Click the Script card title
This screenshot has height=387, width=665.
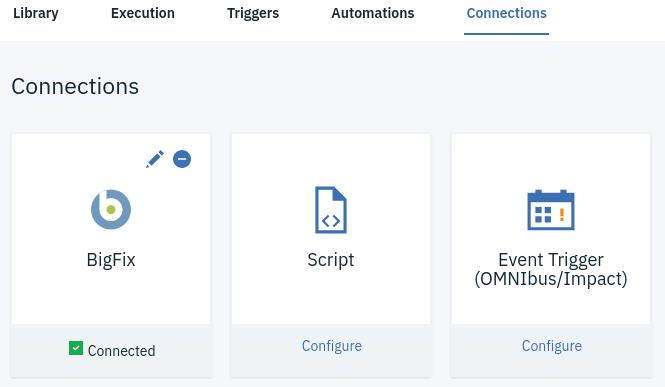point(331,260)
